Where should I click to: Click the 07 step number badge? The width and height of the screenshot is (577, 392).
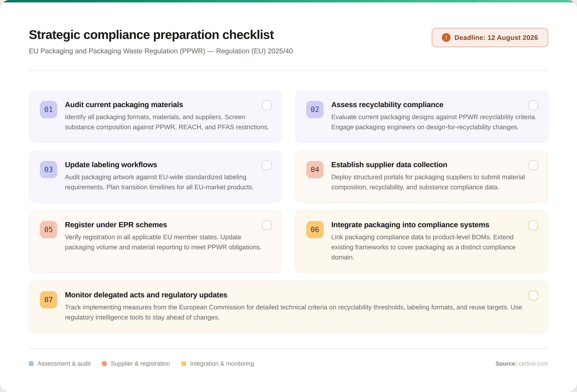pyautogui.click(x=48, y=300)
